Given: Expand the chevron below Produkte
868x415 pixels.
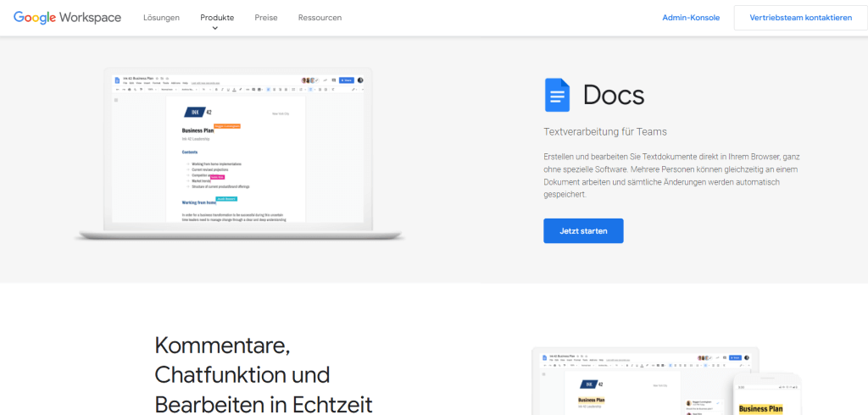Looking at the screenshot, I should point(215,28).
